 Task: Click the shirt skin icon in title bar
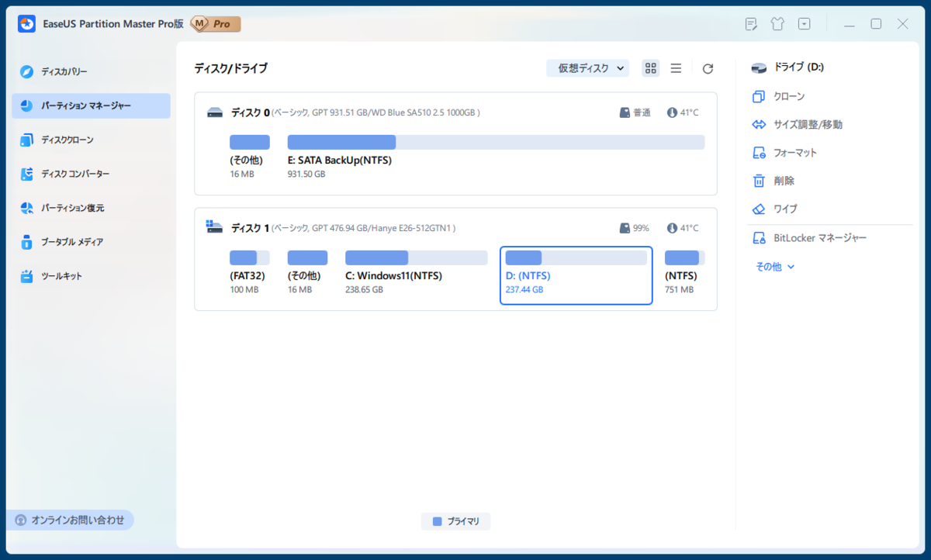[x=777, y=24]
